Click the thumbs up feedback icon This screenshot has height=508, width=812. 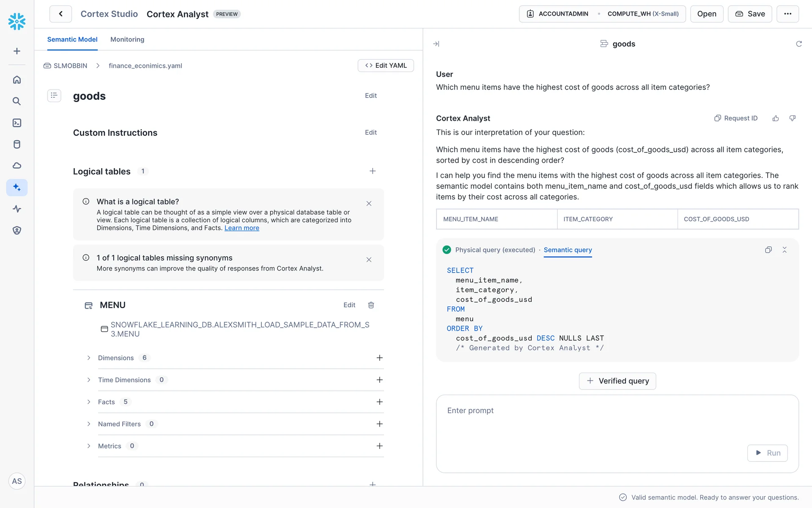(x=776, y=119)
